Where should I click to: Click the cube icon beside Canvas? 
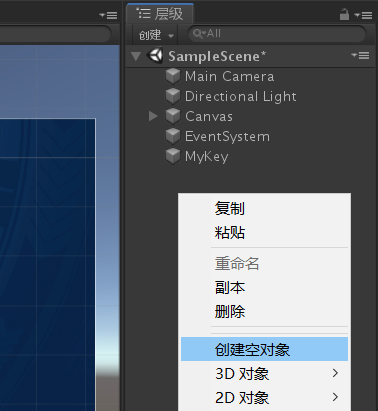click(x=173, y=116)
